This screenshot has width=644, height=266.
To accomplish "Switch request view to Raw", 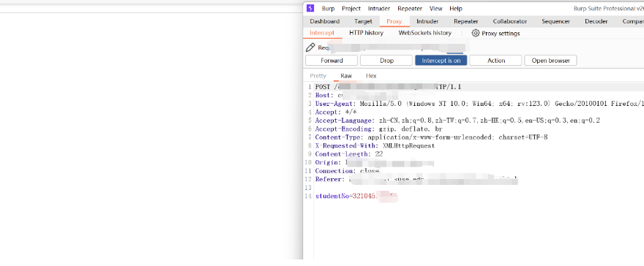I will pos(346,76).
